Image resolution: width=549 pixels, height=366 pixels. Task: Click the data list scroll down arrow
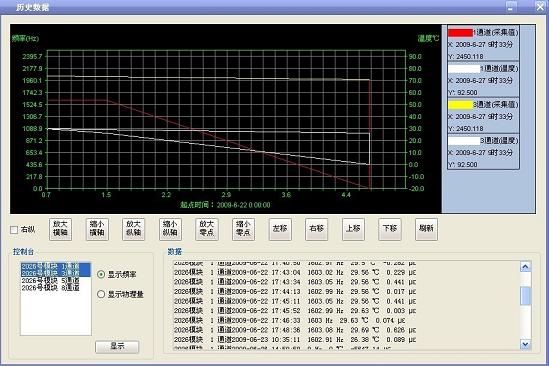pos(525,345)
